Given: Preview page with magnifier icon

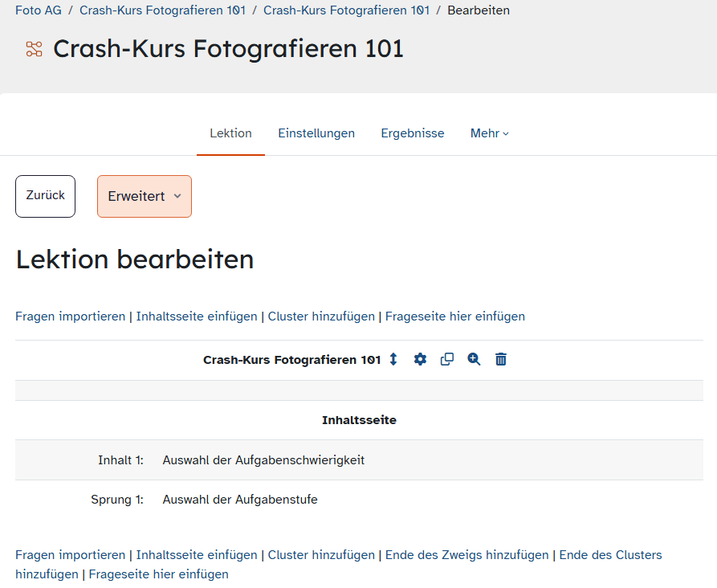Looking at the screenshot, I should [474, 360].
